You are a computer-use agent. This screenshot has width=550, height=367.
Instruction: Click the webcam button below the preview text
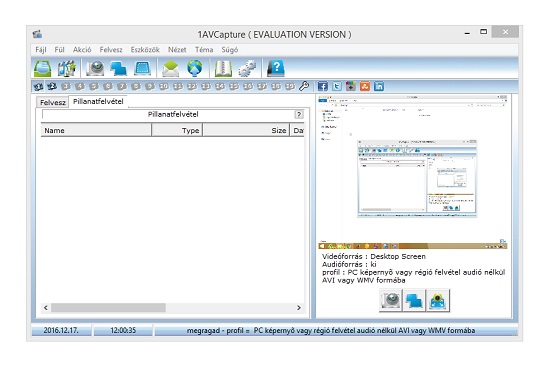coord(390,300)
